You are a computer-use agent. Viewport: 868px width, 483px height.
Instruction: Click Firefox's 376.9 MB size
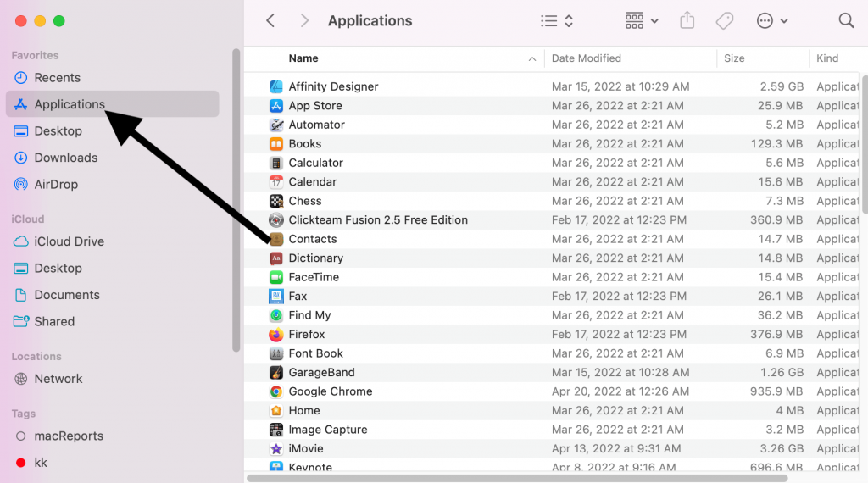[x=776, y=334]
